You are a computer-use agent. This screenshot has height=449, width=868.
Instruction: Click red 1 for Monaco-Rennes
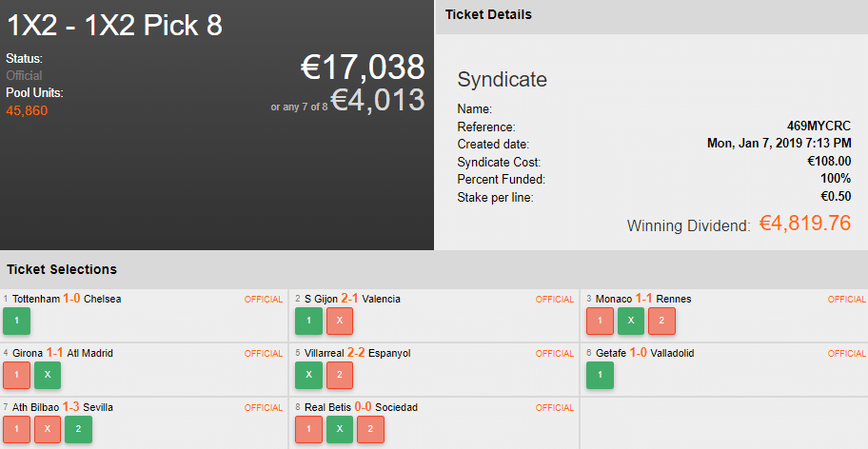point(600,321)
